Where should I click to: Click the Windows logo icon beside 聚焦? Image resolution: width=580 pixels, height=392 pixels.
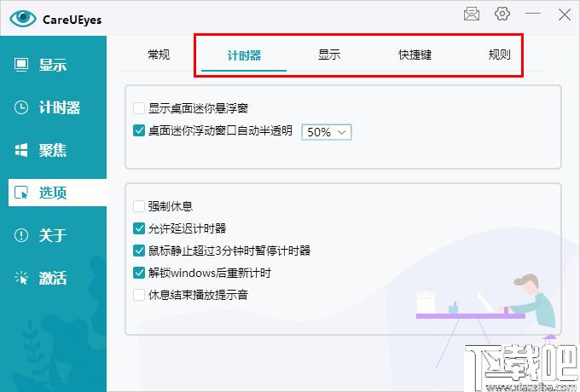[21, 150]
